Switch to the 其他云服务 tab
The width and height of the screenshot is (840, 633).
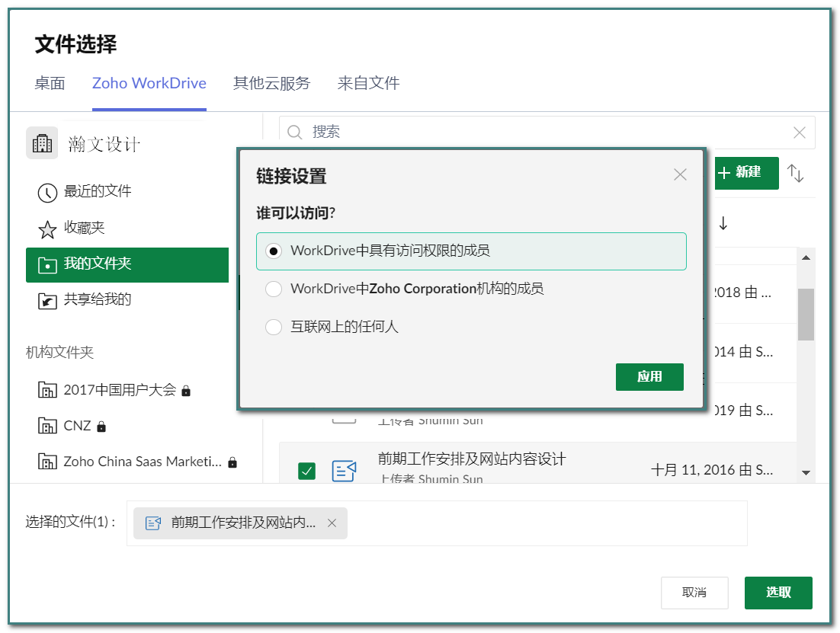[271, 84]
